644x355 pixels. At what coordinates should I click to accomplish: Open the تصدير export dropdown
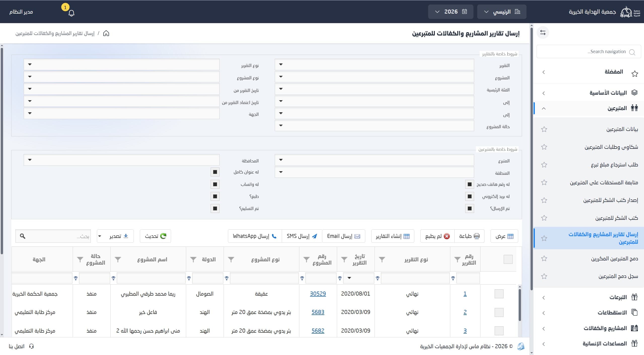[115, 236]
